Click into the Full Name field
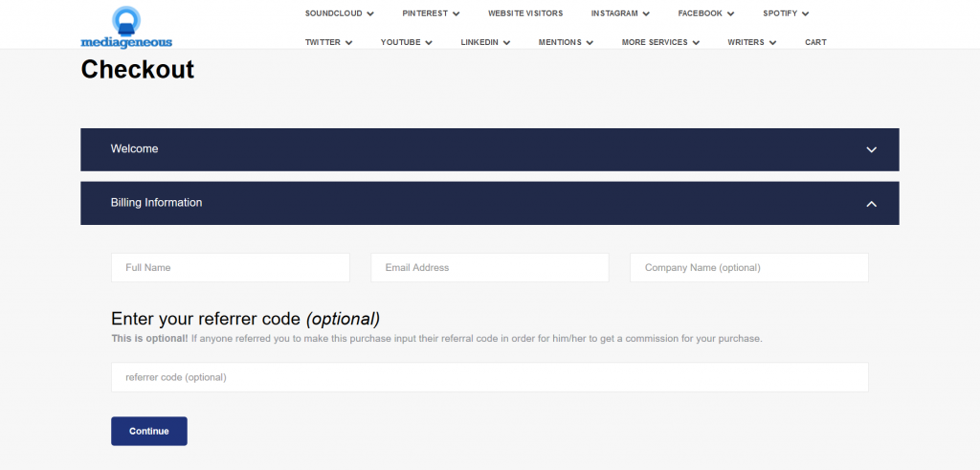The image size is (980, 470). pyautogui.click(x=230, y=268)
